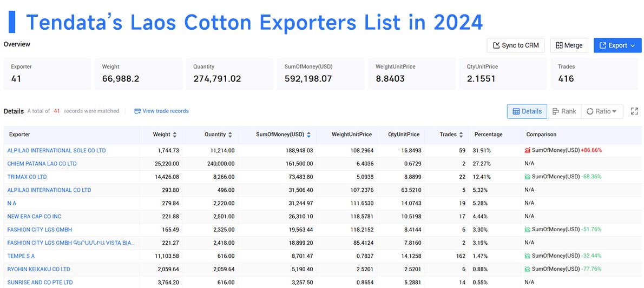Click the WeightUnitPrice column header
The width and height of the screenshot is (644, 288).
point(352,135)
